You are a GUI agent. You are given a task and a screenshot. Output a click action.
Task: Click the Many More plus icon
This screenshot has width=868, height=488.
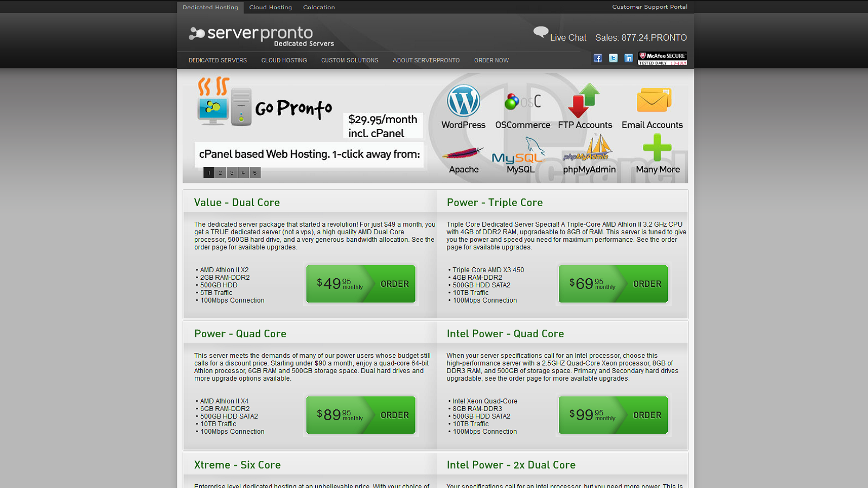click(657, 147)
